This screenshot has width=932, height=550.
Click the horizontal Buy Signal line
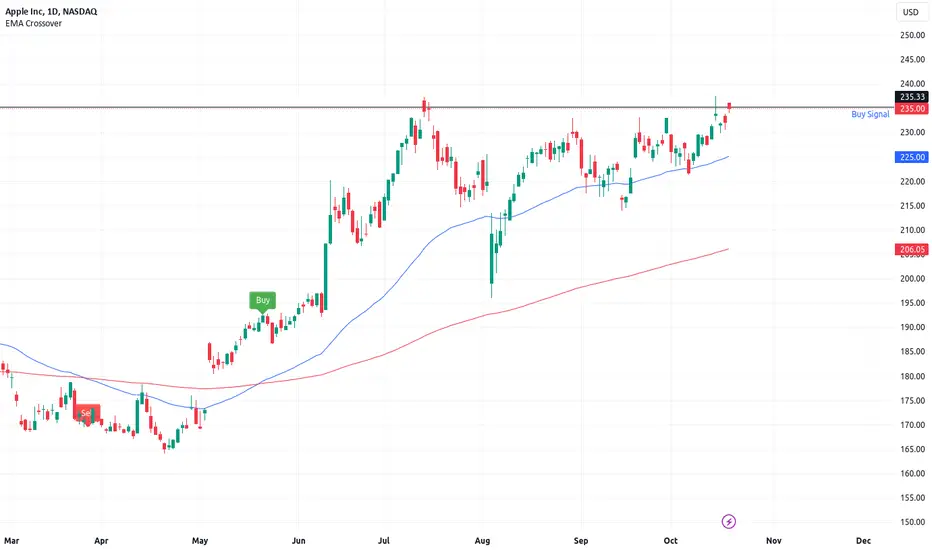pyautogui.click(x=446, y=108)
